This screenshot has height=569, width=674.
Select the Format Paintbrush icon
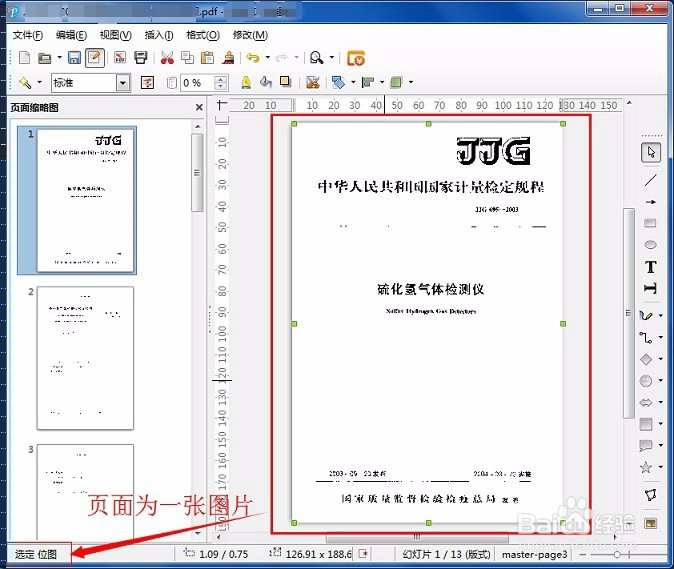tap(229, 58)
